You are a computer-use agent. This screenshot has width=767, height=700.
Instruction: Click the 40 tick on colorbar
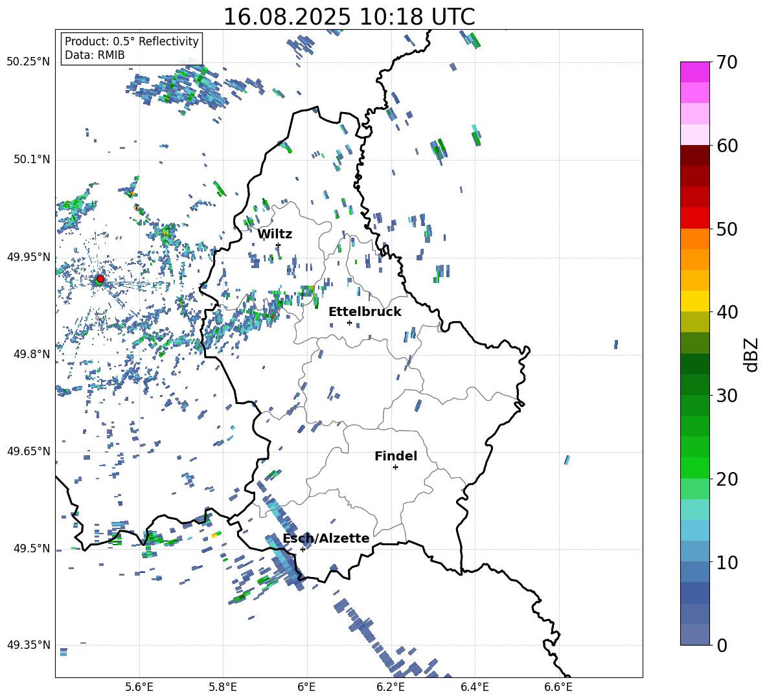727,312
